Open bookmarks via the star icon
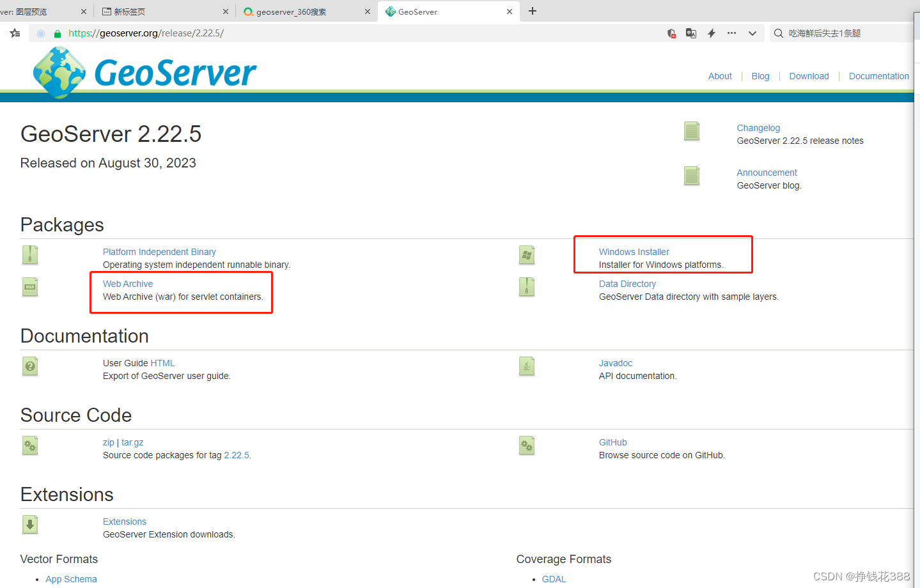 pyautogui.click(x=15, y=33)
